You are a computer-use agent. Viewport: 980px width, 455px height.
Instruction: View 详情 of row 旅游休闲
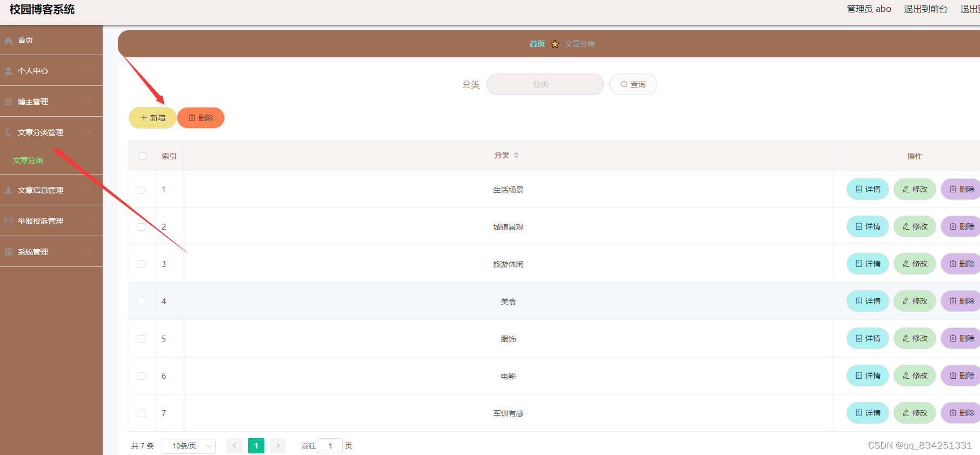[868, 264]
